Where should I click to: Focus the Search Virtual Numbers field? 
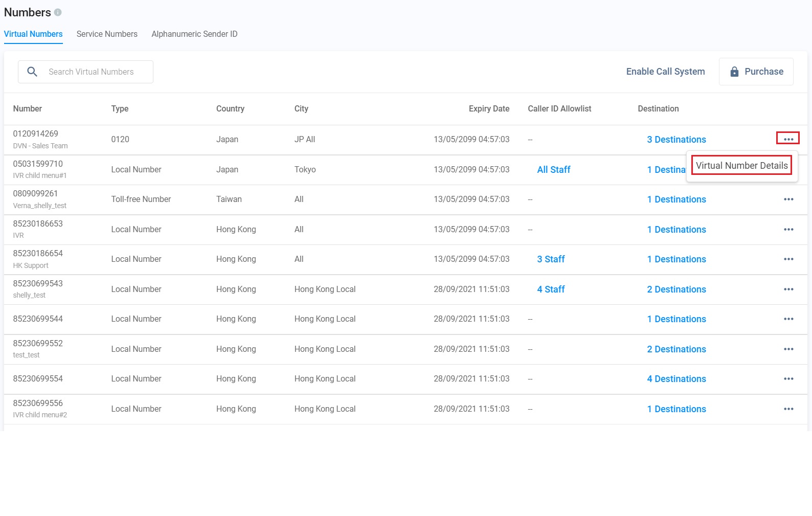click(x=85, y=72)
